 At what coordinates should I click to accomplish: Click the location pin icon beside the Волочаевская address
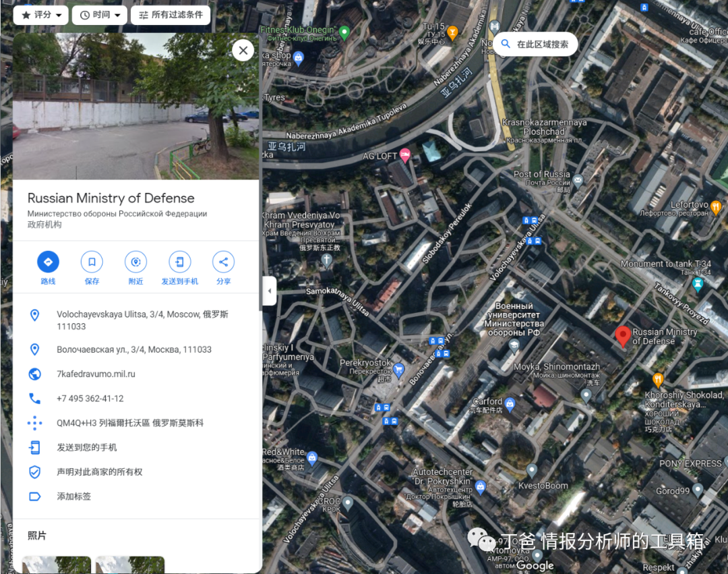(x=35, y=349)
